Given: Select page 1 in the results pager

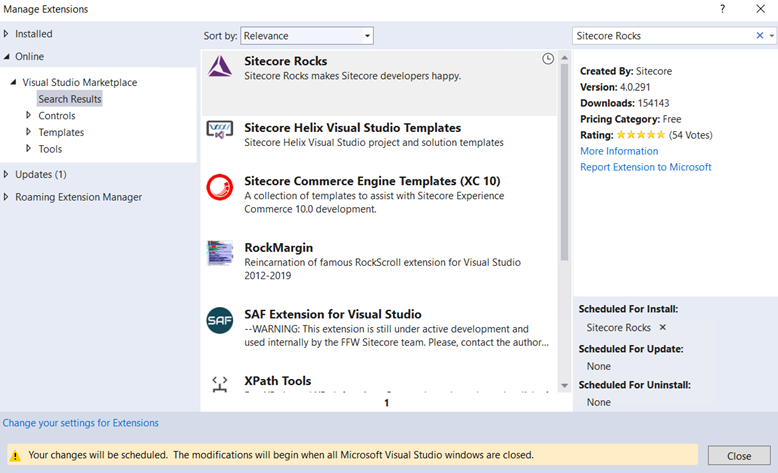Looking at the screenshot, I should (387, 403).
